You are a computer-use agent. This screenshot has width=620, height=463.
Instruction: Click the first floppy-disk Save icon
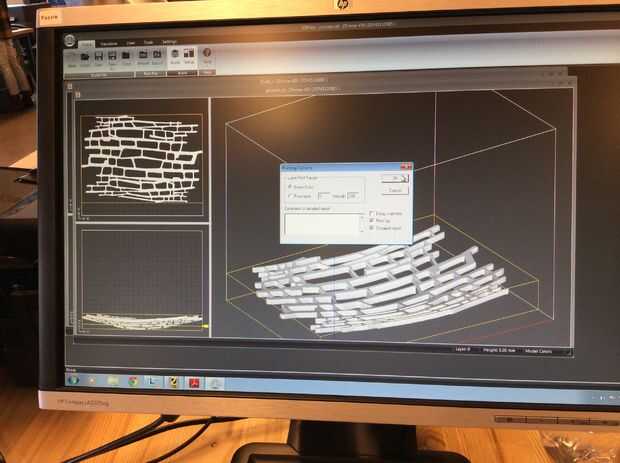98,57
